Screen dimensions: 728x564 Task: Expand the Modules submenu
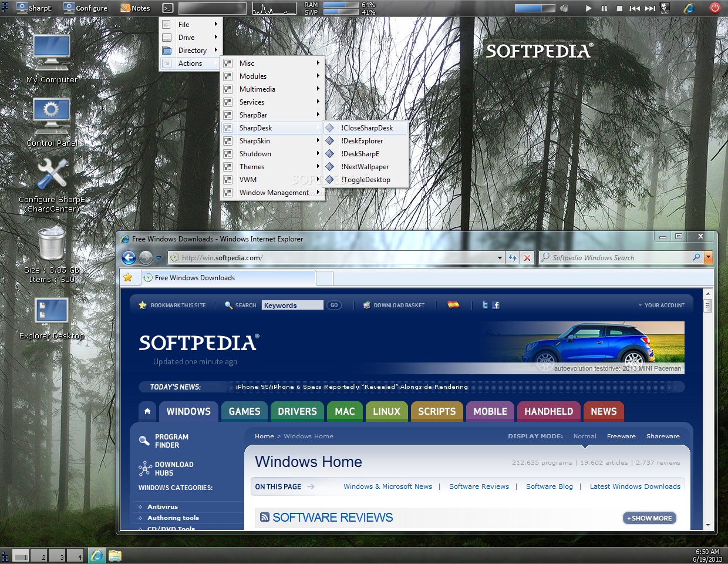tap(272, 76)
